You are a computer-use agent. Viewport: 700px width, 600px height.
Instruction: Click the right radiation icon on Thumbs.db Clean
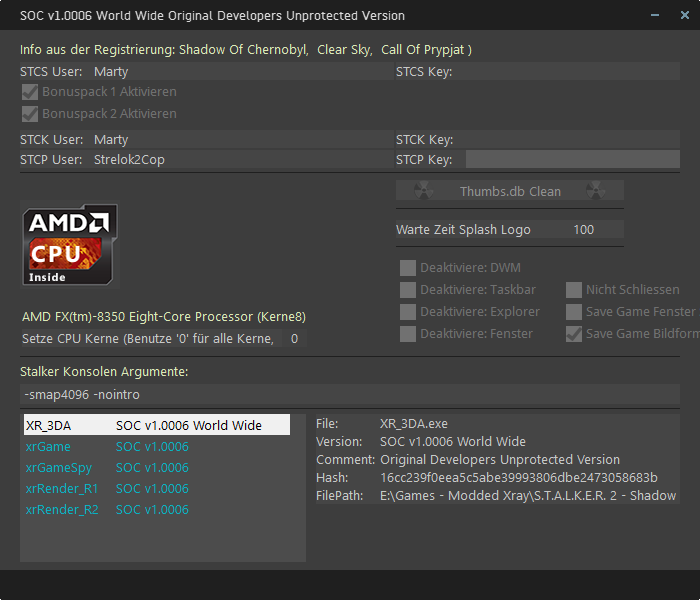(x=596, y=191)
